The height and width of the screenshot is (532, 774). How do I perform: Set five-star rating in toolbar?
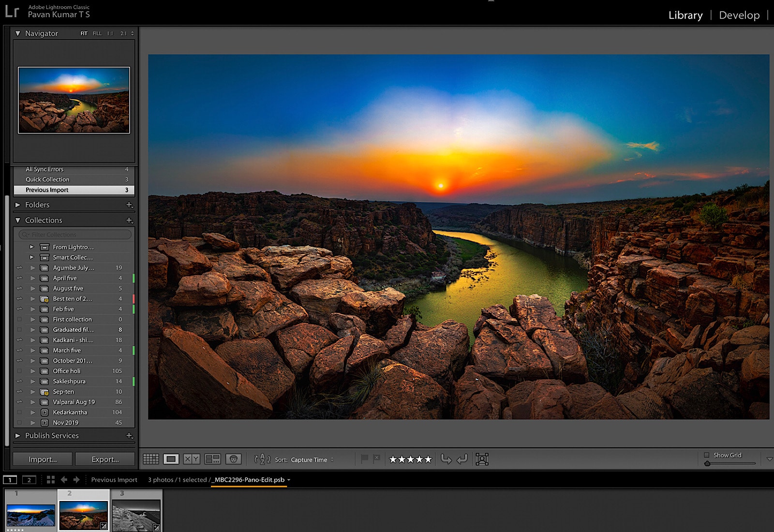[x=428, y=459]
